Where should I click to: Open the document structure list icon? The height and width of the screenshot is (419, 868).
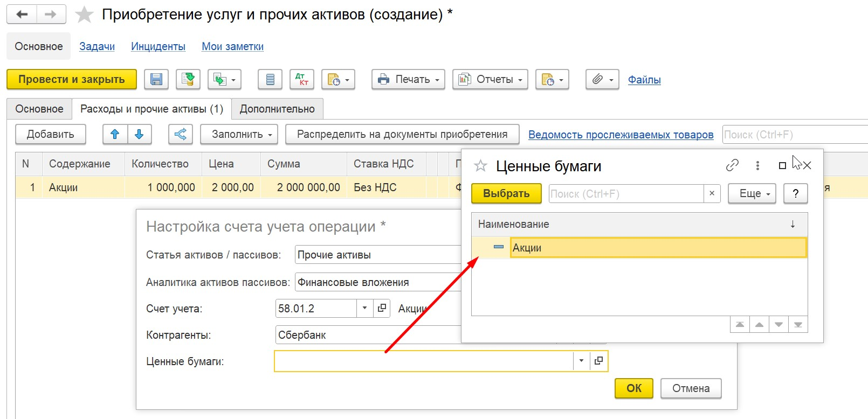click(270, 79)
